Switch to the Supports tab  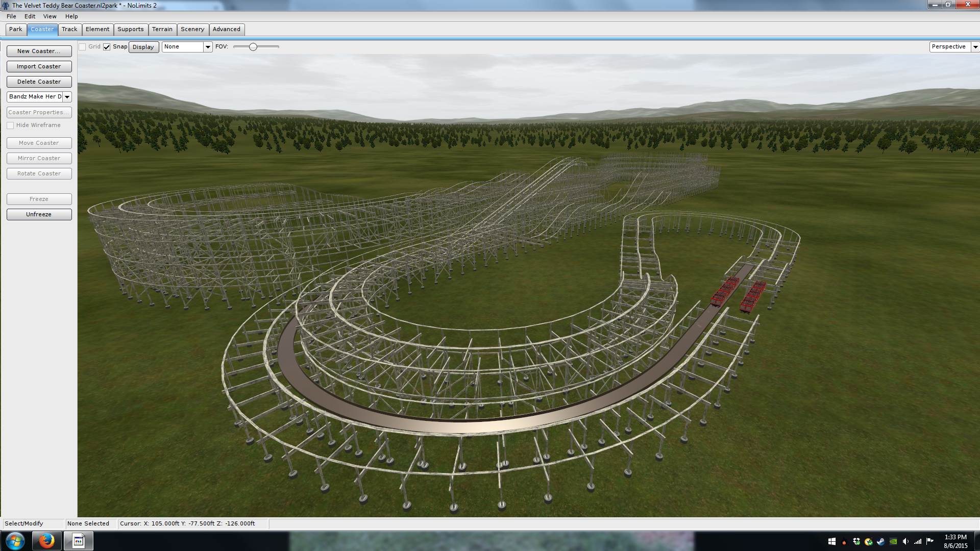coord(130,30)
